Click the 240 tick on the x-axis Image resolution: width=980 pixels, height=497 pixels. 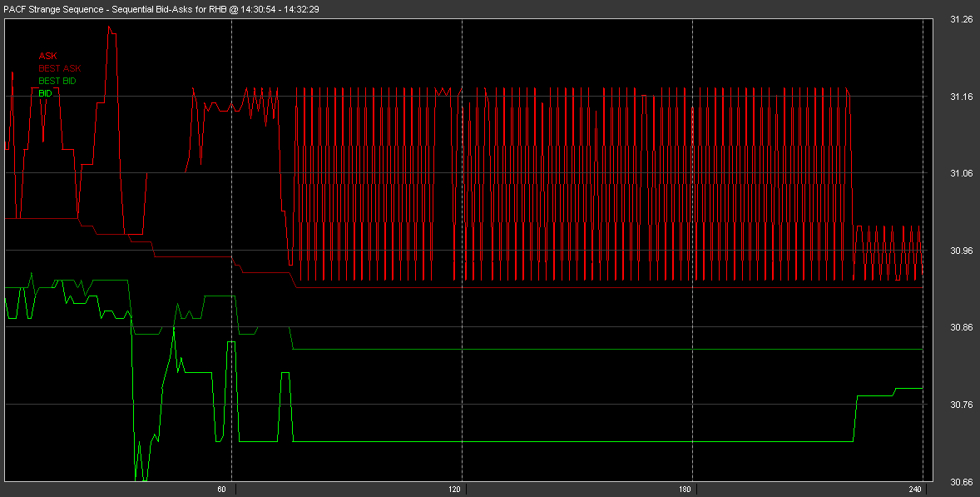pyautogui.click(x=915, y=490)
